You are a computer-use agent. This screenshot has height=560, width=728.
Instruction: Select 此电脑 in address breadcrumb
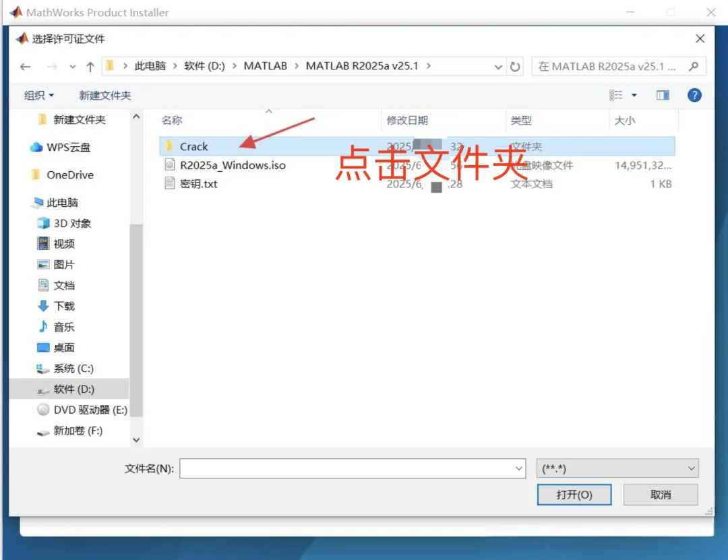point(150,66)
